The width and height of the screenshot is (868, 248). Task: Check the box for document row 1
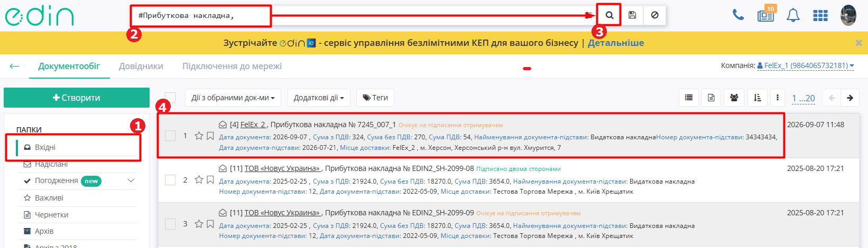(170, 136)
